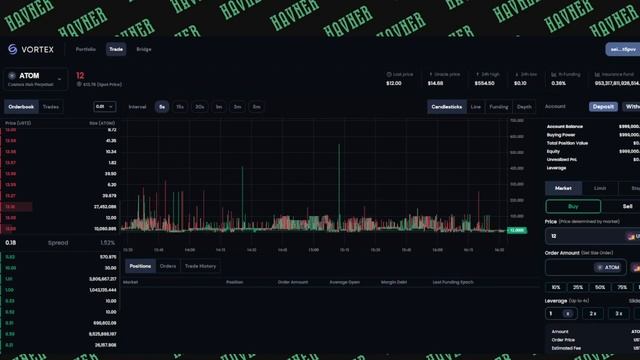Select Candlesticks chart view
The height and width of the screenshot is (360, 640).
[447, 107]
